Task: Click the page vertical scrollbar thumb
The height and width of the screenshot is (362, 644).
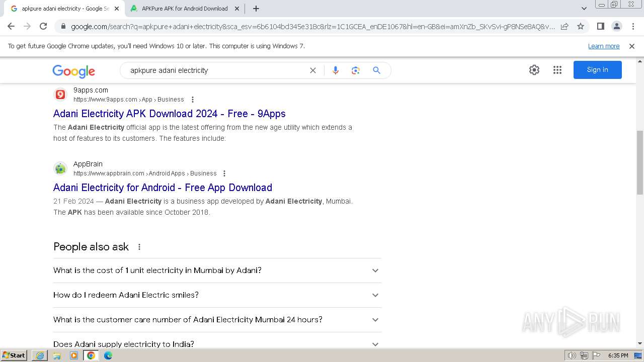Action: [639, 162]
